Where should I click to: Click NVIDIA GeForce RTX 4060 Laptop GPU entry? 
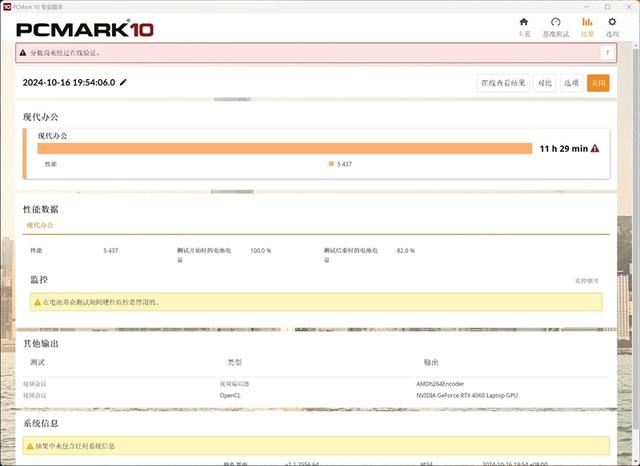[467, 395]
